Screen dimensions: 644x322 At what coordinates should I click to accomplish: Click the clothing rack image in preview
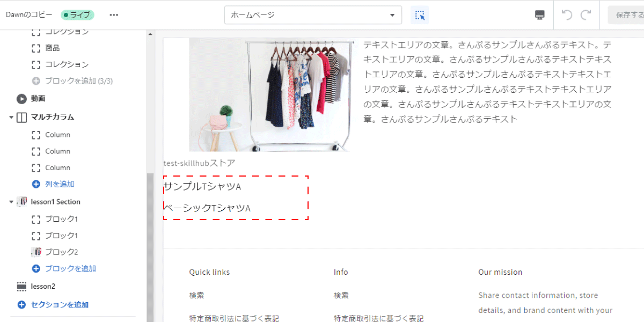coord(271,94)
